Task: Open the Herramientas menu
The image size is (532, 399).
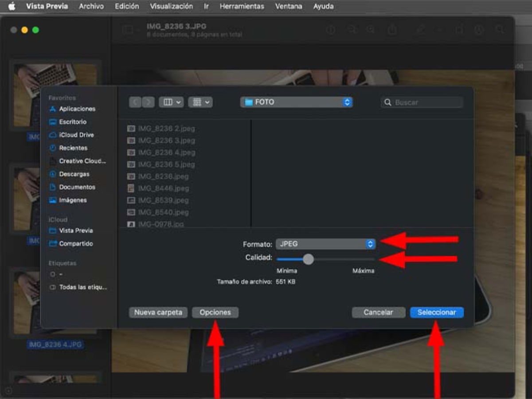Action: [242, 6]
